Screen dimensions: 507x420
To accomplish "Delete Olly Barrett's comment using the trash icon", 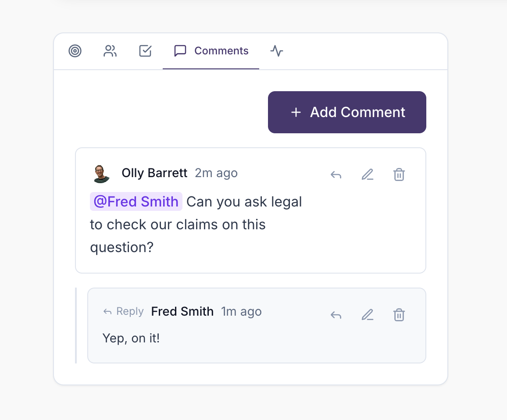I will [x=399, y=174].
